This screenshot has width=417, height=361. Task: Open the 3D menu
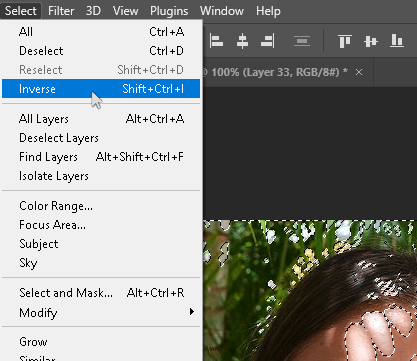[93, 11]
